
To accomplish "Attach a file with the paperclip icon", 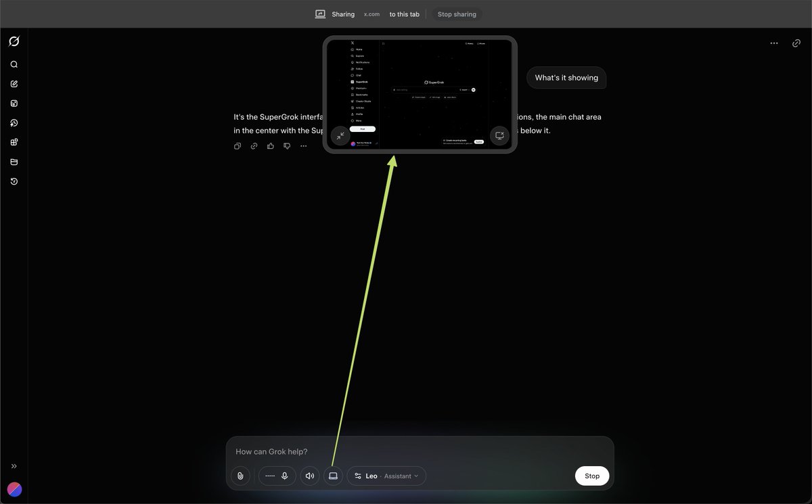I will click(x=240, y=476).
